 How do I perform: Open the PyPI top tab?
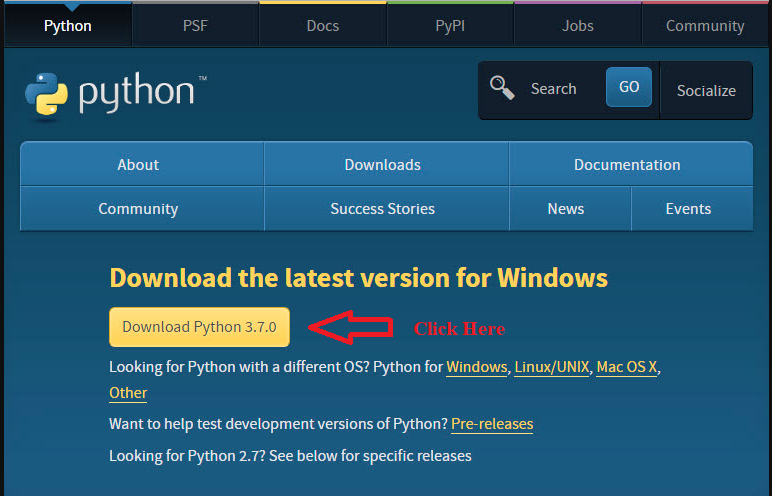tap(450, 26)
